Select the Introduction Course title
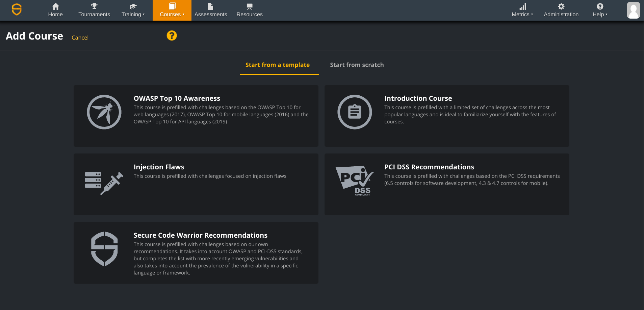 (418, 98)
